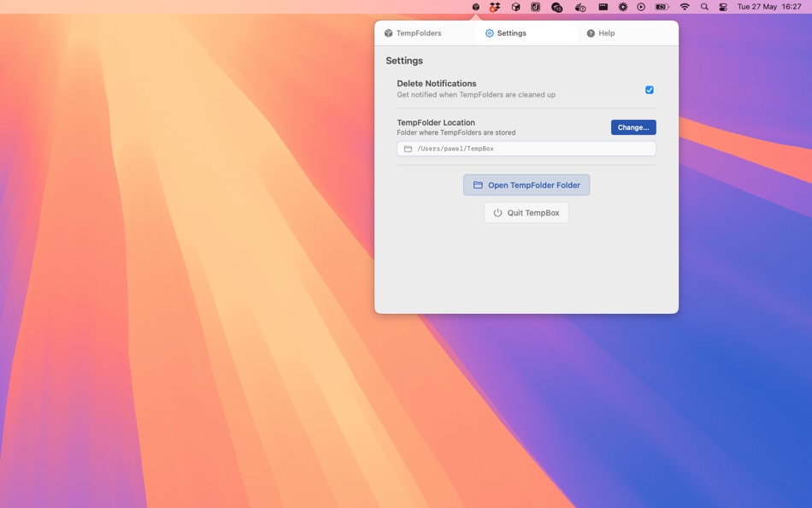Click the /Users/pawel/TempBox path field
812x508 pixels.
(x=527, y=147)
